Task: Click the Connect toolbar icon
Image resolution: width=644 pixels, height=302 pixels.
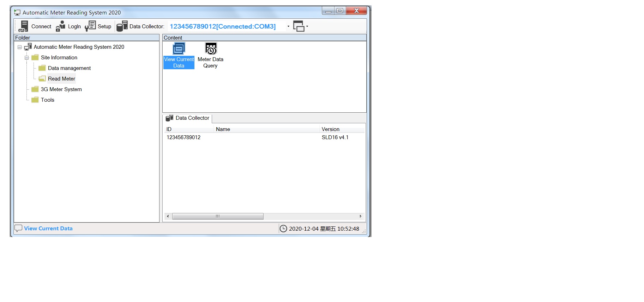Action: (x=24, y=26)
